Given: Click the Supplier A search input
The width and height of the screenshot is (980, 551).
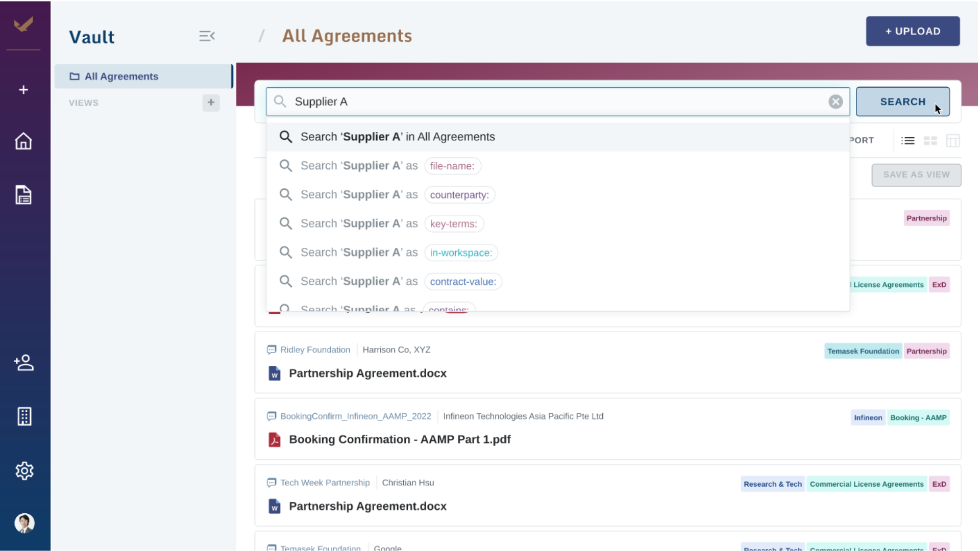Looking at the screenshot, I should pyautogui.click(x=557, y=102).
